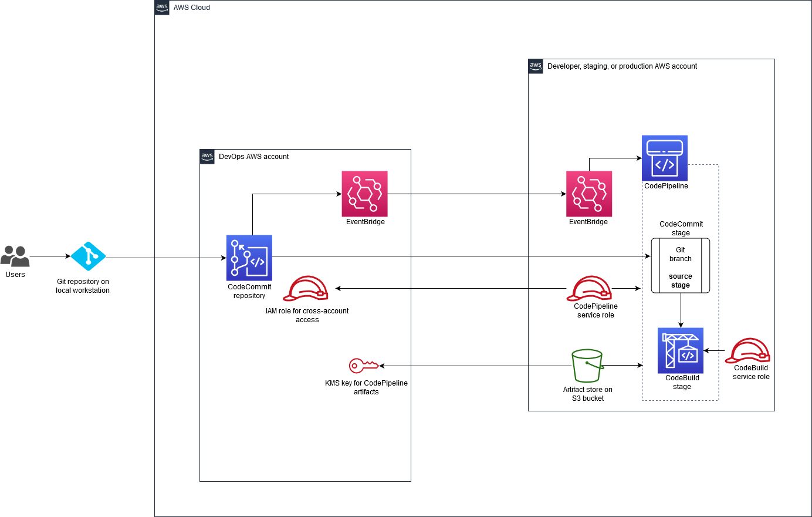
Task: Click the AWS logo of developer account group
Action: click(536, 66)
